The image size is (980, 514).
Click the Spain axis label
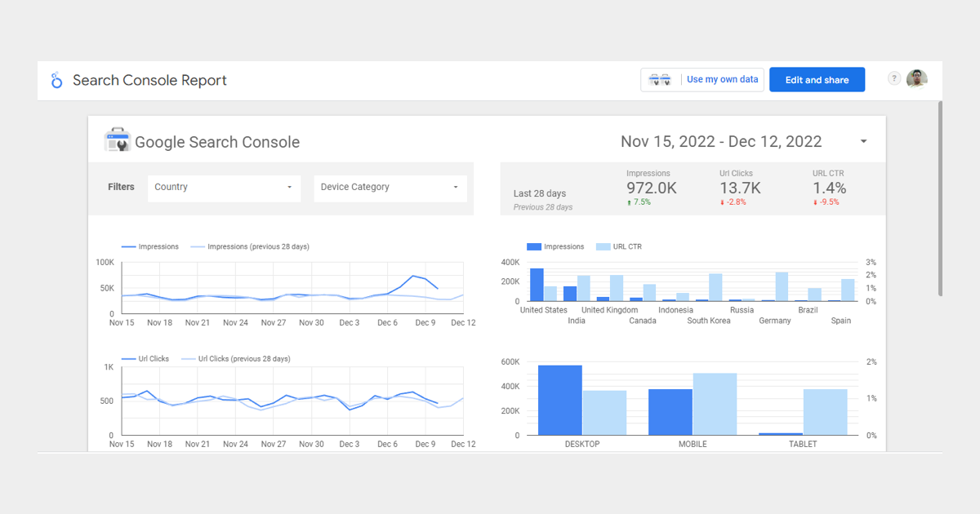coord(841,321)
